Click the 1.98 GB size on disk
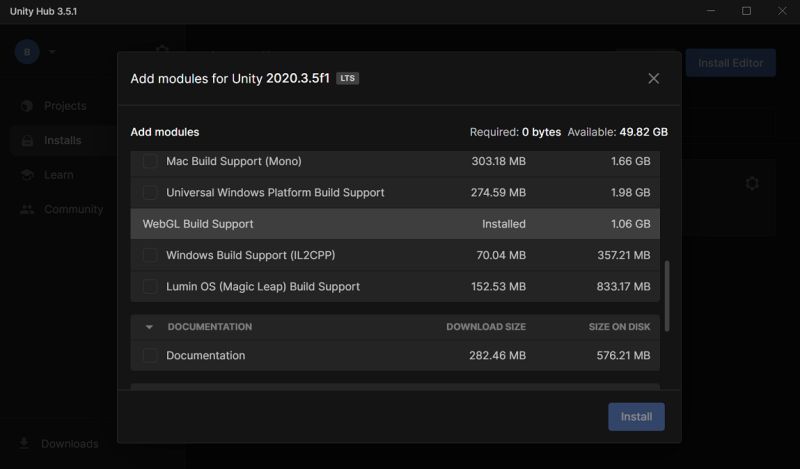 (x=631, y=192)
